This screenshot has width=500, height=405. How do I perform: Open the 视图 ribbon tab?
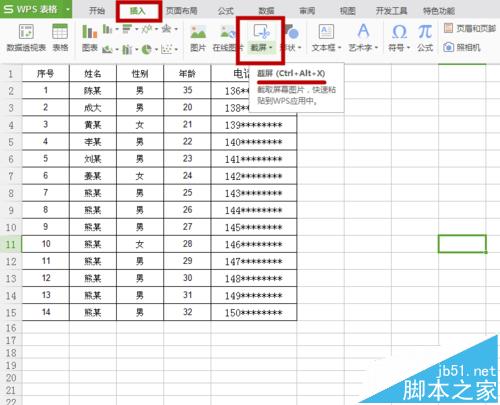coord(348,11)
